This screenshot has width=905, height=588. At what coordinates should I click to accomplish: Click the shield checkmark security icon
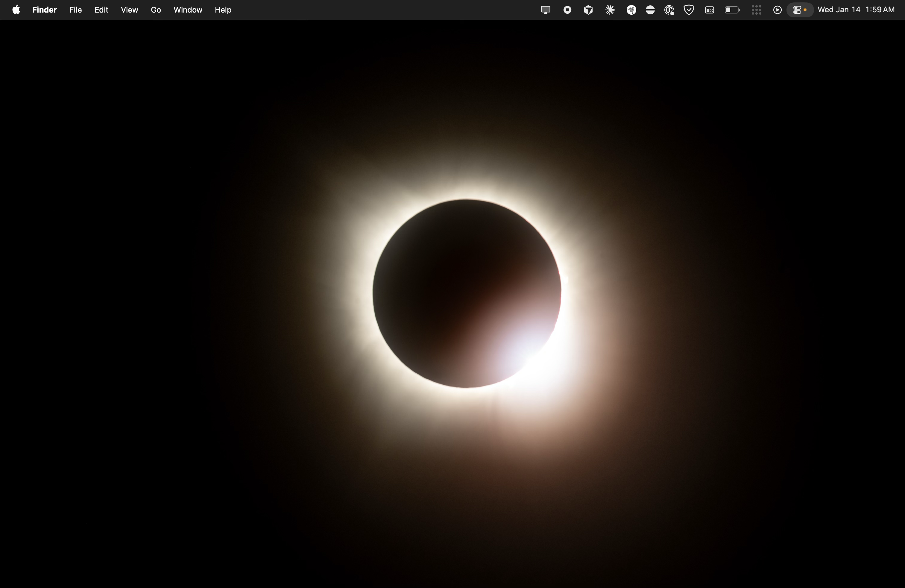coord(689,10)
